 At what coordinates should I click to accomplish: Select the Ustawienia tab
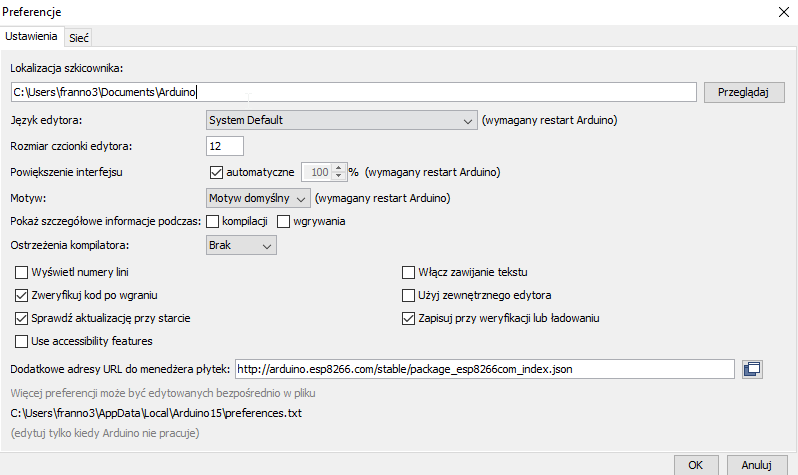(x=32, y=36)
